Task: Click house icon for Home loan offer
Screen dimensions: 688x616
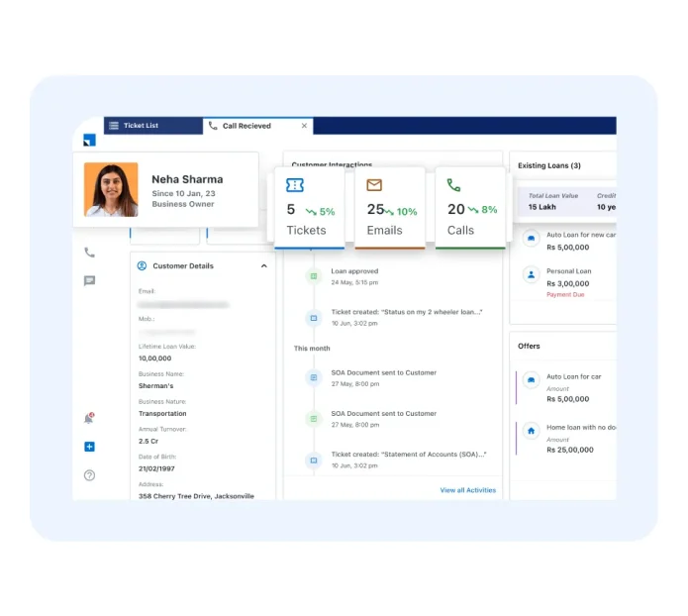Action: pos(531,431)
